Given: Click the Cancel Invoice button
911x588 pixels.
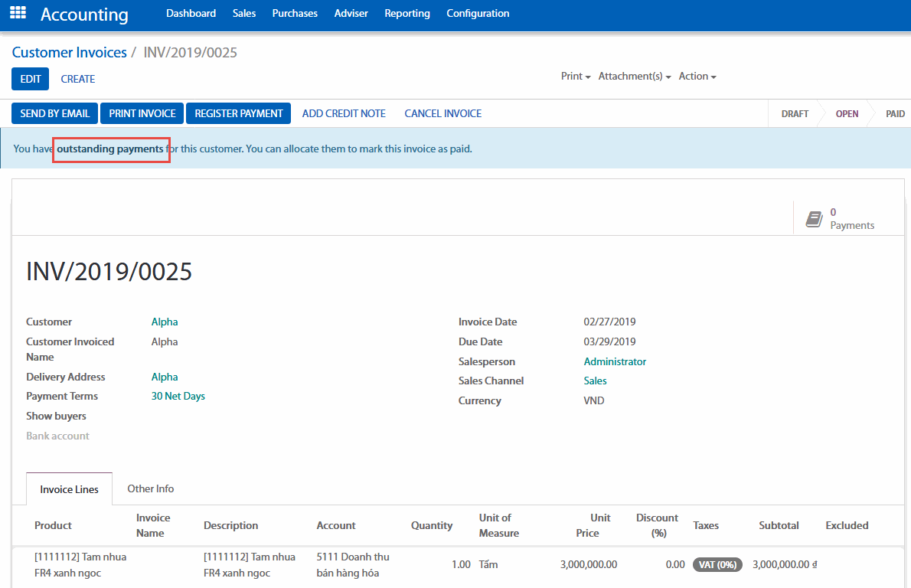Looking at the screenshot, I should pos(442,113).
